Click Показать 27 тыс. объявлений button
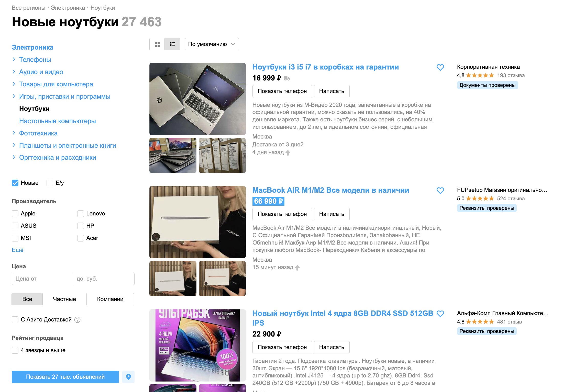574x392 pixels. [x=65, y=377]
